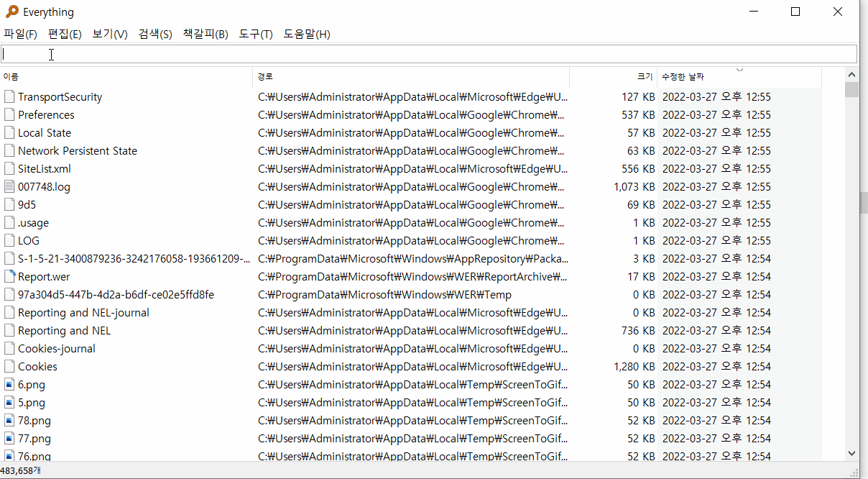868x479 pixels.
Task: Click the 556 KB size value
Action: 638,168
